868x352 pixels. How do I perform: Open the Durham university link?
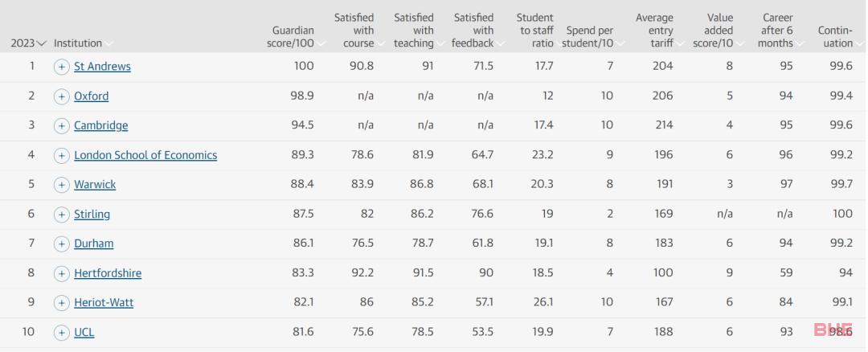[93, 244]
